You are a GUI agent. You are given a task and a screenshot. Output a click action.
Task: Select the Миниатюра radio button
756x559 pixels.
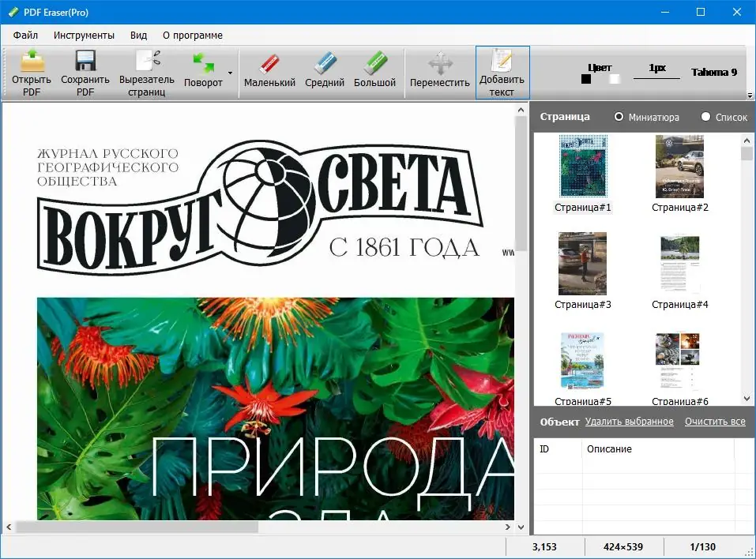(x=619, y=117)
